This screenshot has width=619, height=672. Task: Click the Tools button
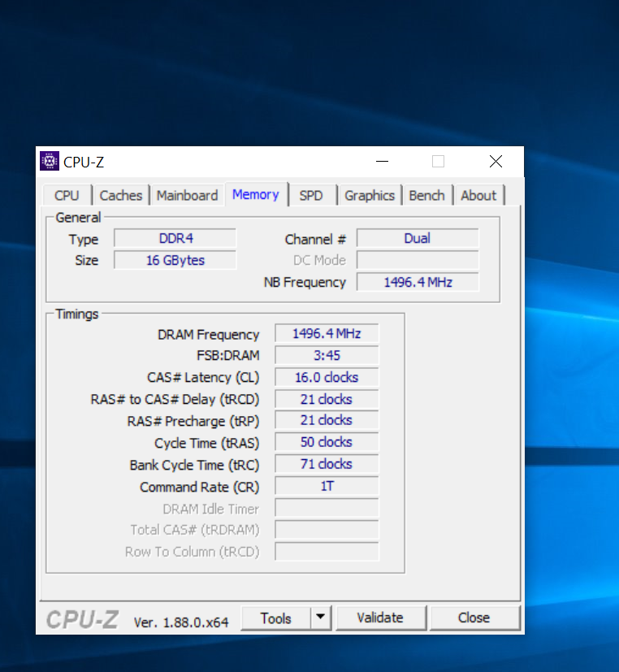point(276,618)
